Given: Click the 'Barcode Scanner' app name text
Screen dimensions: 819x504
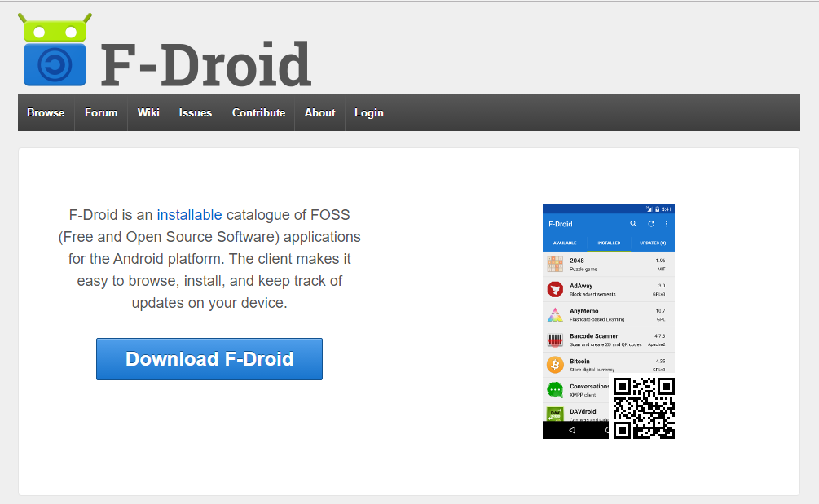Looking at the screenshot, I should [x=594, y=336].
